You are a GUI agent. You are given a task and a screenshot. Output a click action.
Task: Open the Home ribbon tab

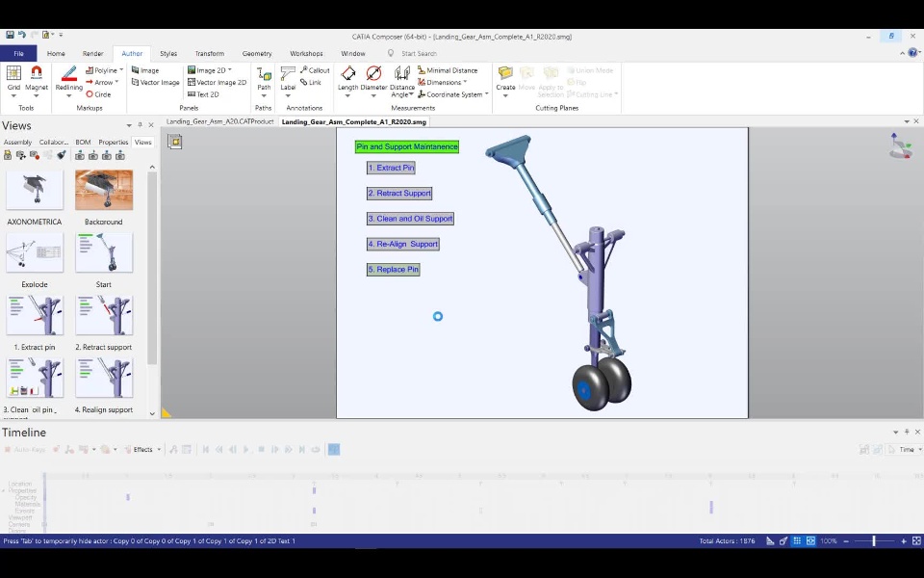point(56,53)
